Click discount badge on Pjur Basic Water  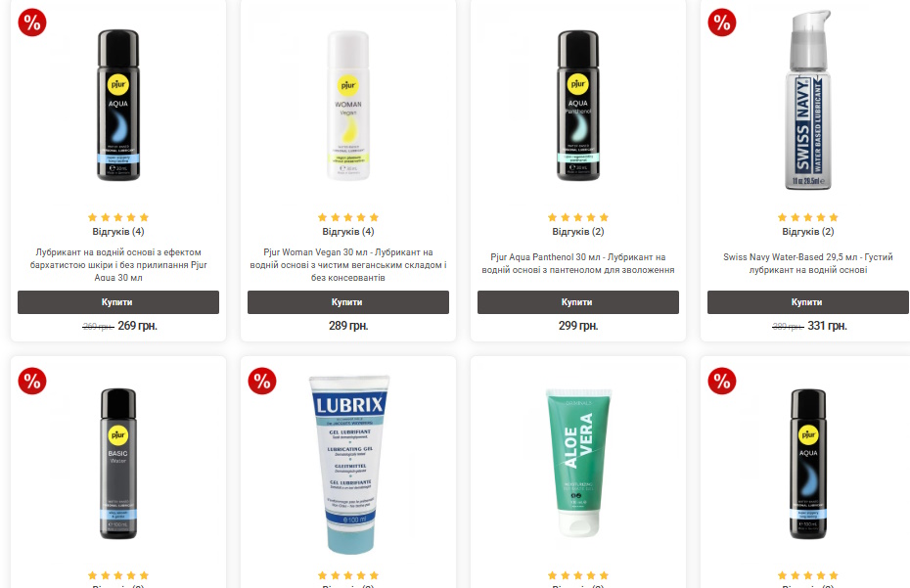[32, 381]
